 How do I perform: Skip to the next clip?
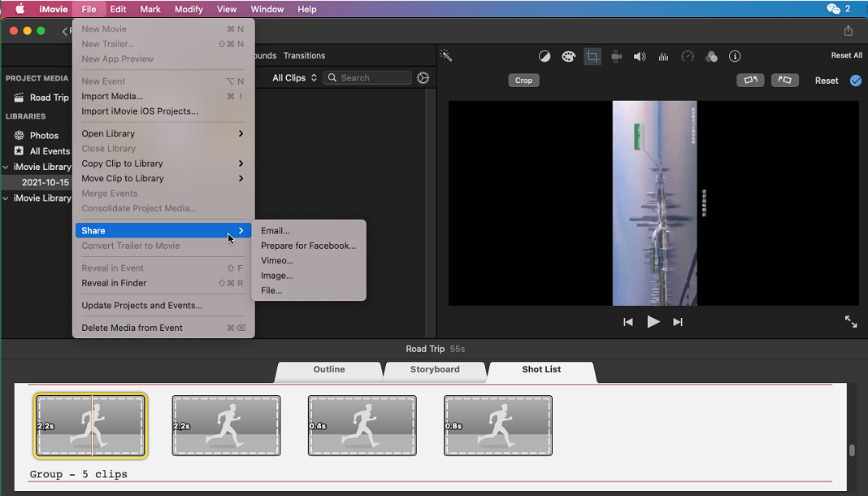tap(678, 322)
